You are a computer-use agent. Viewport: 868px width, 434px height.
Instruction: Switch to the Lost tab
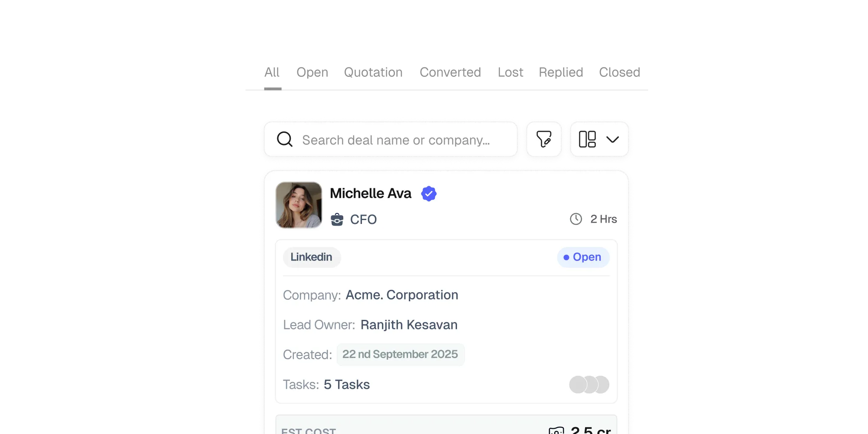pos(510,73)
